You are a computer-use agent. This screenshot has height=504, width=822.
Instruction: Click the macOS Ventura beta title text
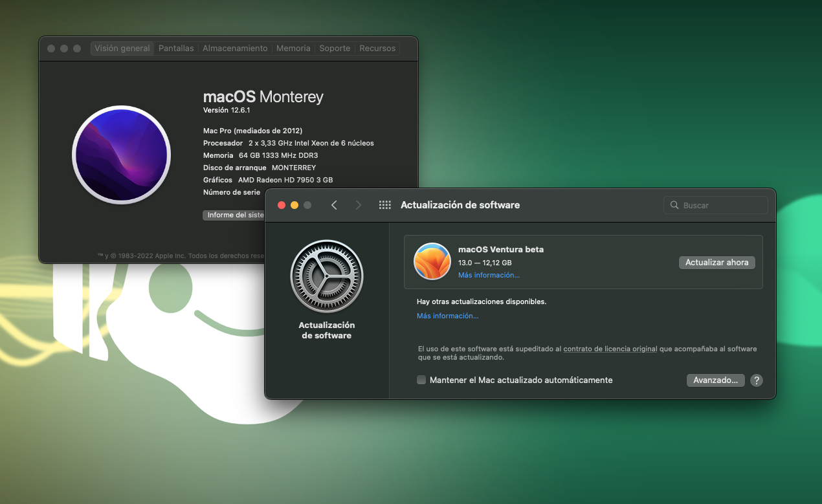501,249
